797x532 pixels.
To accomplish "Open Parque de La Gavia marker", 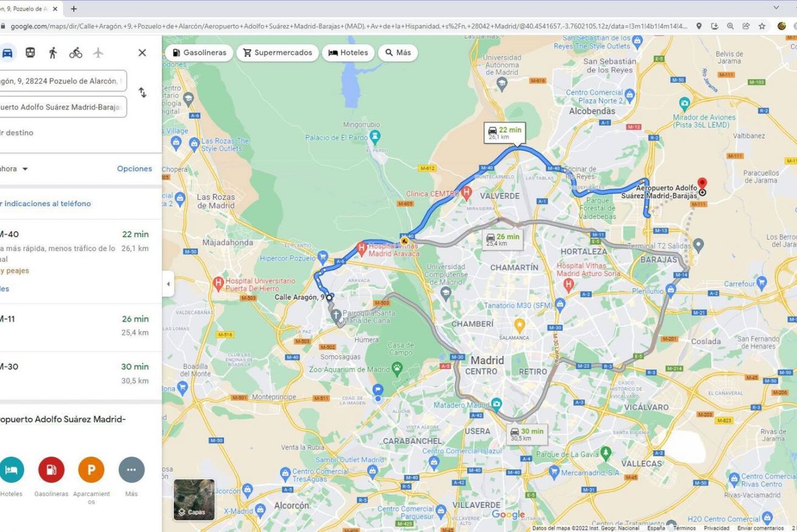I will pos(605,453).
